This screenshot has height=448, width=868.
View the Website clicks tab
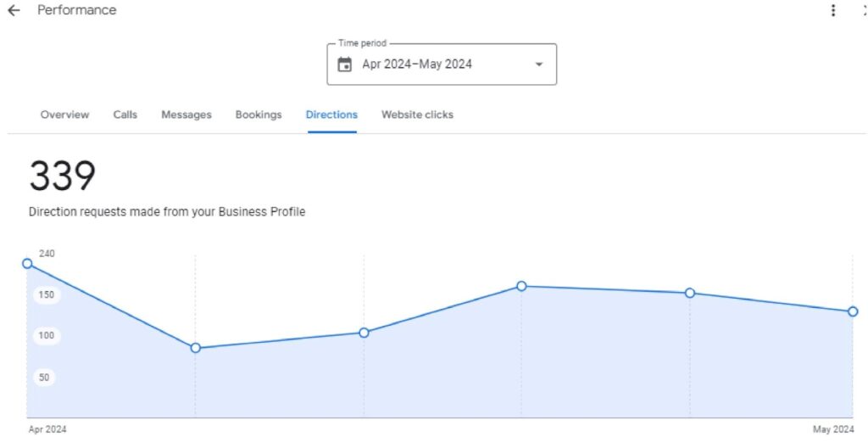click(x=417, y=115)
